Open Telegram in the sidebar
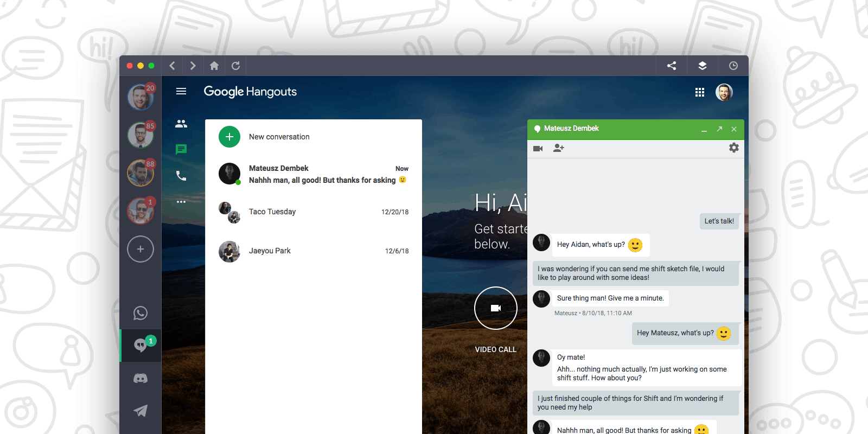 pyautogui.click(x=141, y=411)
